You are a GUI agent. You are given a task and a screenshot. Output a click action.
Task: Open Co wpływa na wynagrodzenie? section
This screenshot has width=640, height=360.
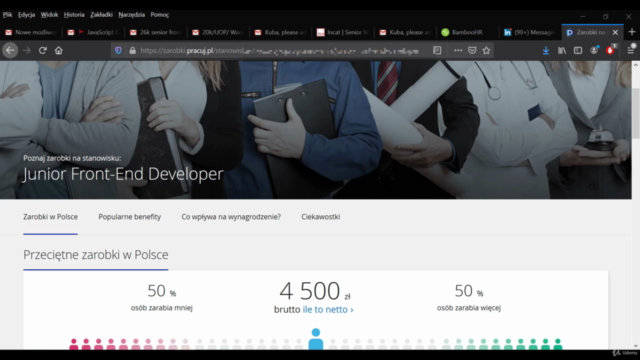[x=231, y=217]
